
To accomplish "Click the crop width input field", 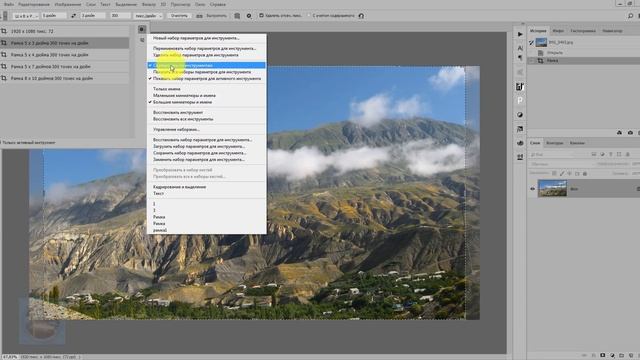I will (54, 16).
